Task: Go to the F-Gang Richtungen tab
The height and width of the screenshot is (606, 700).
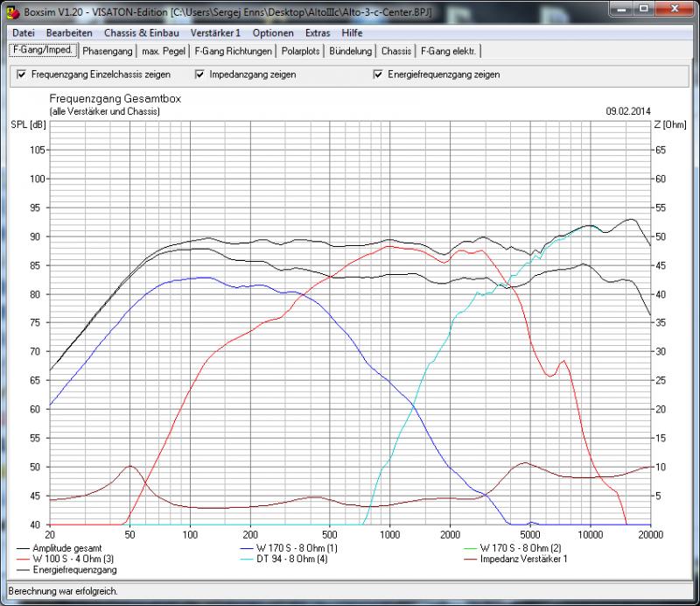Action: click(x=233, y=51)
